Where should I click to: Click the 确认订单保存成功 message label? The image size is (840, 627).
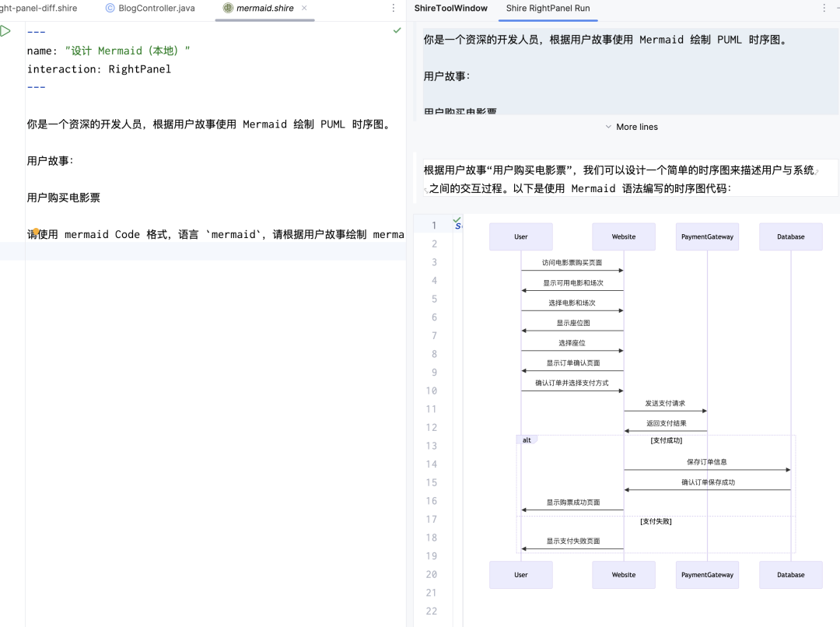pos(708,482)
